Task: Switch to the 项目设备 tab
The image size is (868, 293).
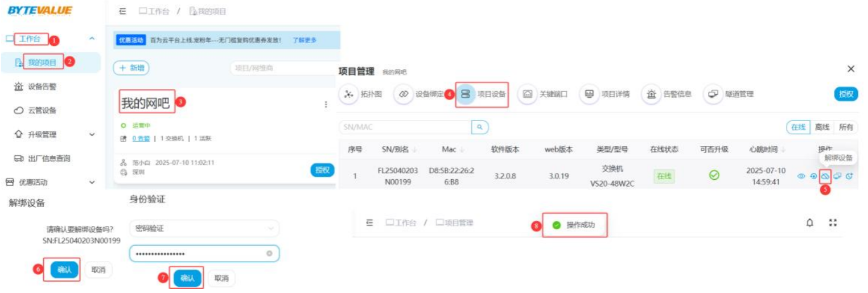Action: 483,94
